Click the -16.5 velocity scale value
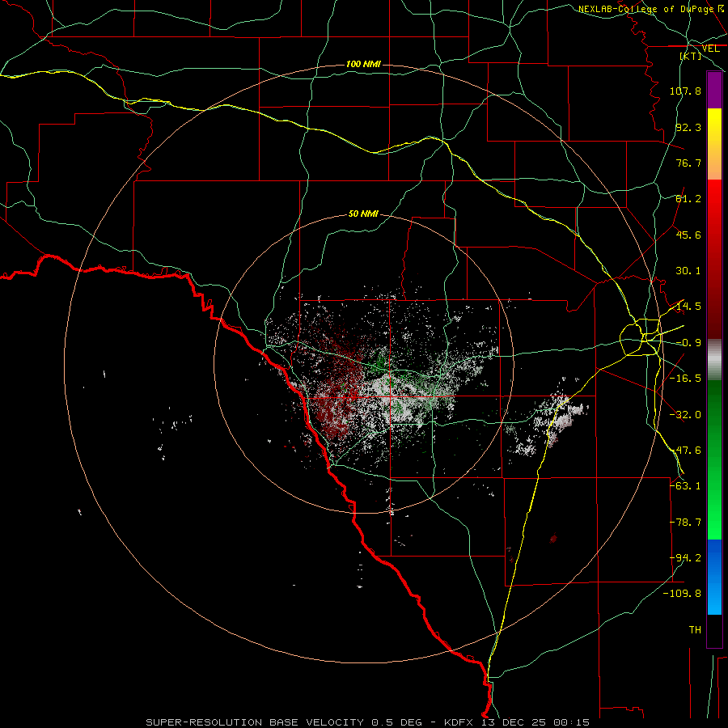 (x=685, y=379)
